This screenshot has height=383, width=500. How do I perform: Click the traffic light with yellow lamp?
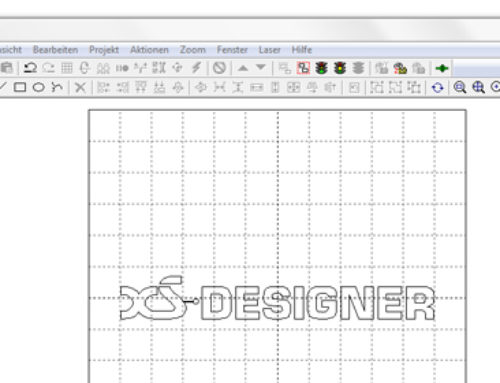(340, 68)
